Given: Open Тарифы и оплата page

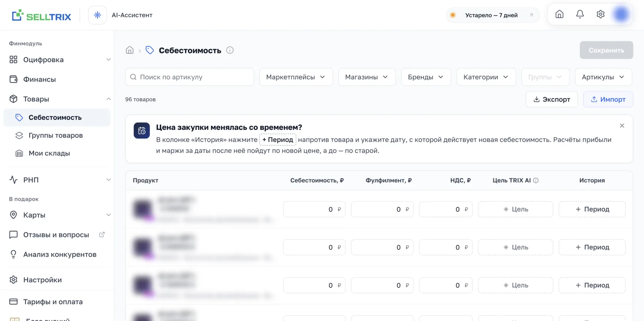Looking at the screenshot, I should (x=57, y=302).
